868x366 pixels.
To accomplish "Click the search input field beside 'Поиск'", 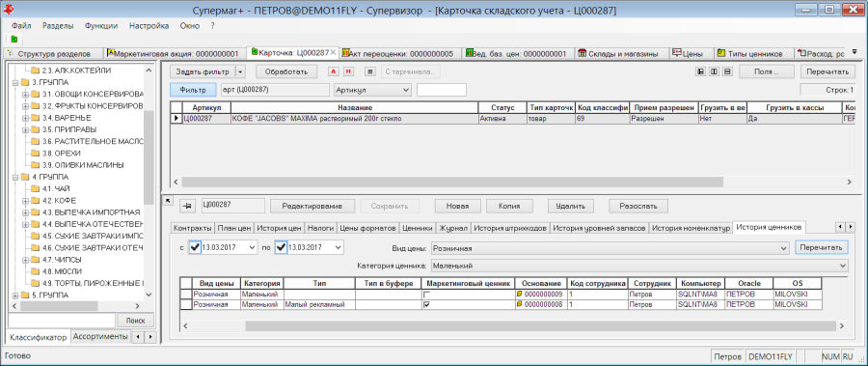I will click(x=61, y=321).
